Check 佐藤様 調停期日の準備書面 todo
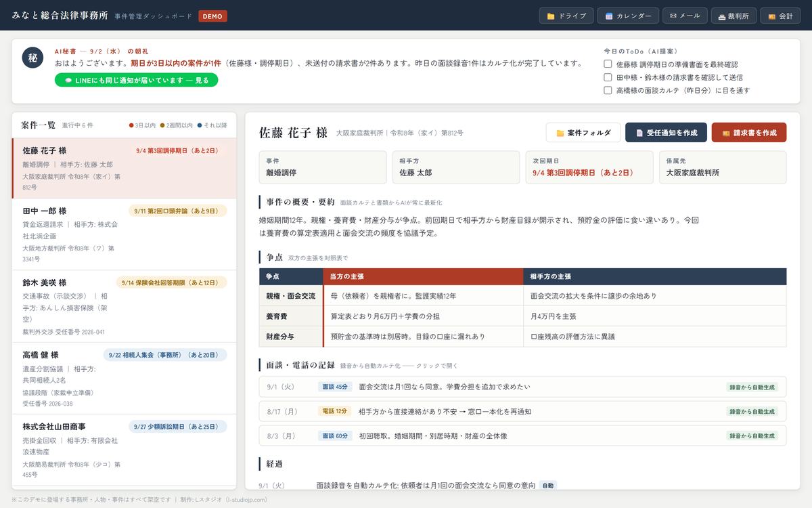The height and width of the screenshot is (508, 812). coord(608,64)
